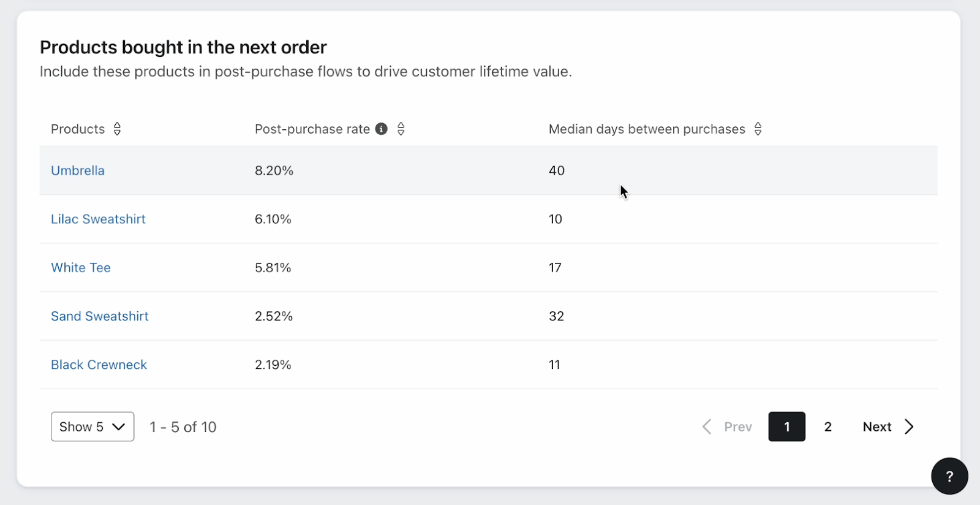Click the Prev page text button
This screenshot has width=980, height=505.
(x=738, y=427)
